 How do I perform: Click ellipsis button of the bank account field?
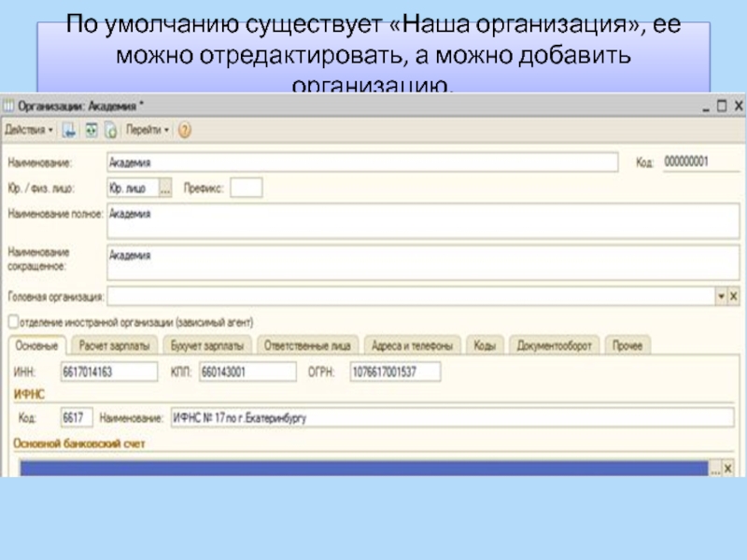click(716, 467)
